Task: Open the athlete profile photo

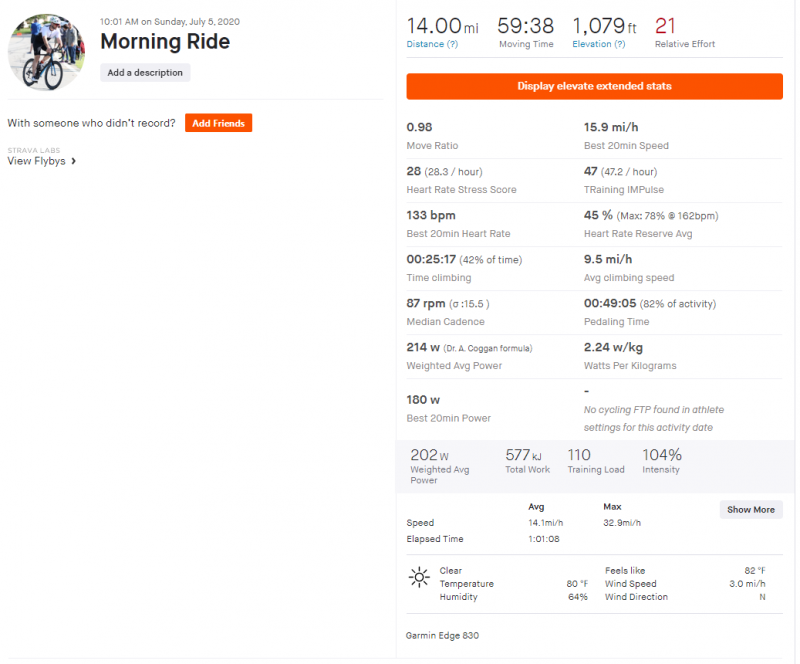Action: coord(46,52)
